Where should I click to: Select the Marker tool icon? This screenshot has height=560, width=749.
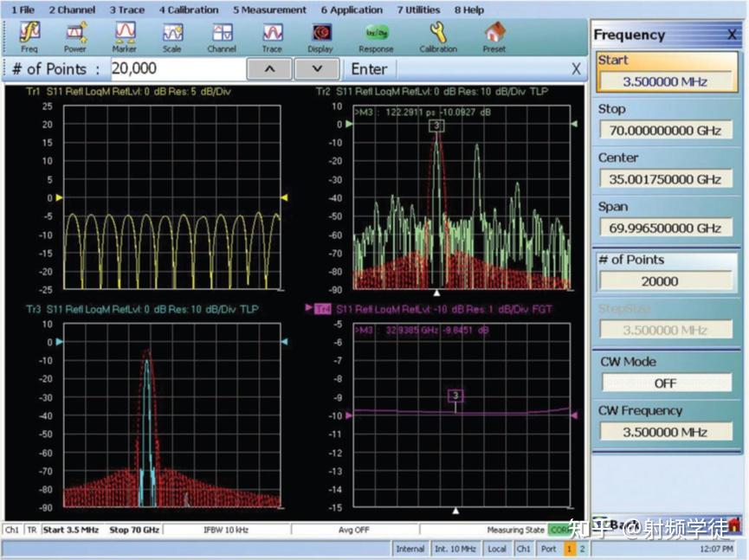click(125, 36)
